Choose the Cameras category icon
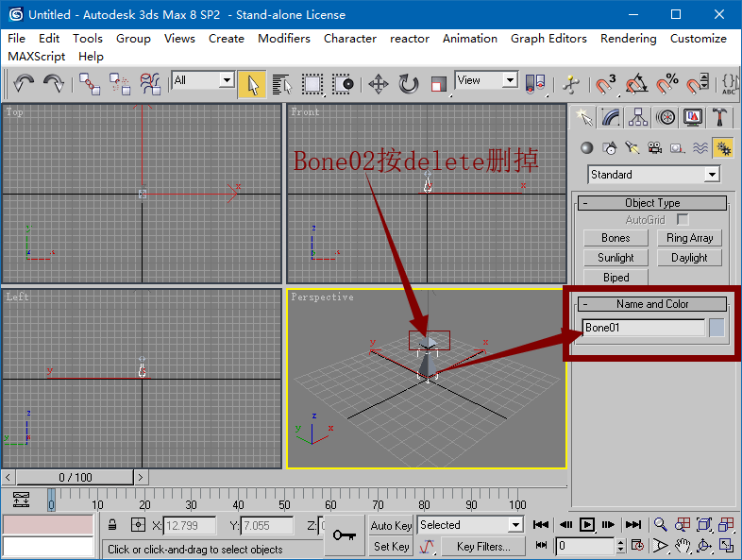 655,147
